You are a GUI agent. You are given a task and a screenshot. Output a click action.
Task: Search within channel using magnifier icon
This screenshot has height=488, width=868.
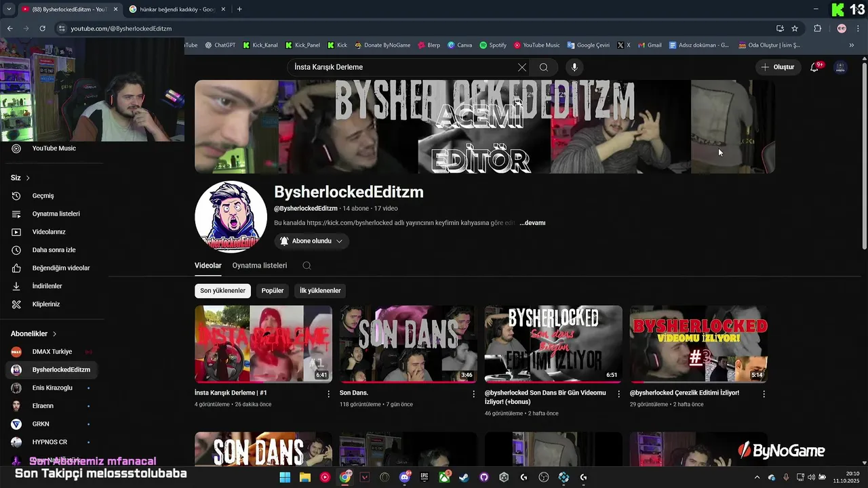coord(307,266)
